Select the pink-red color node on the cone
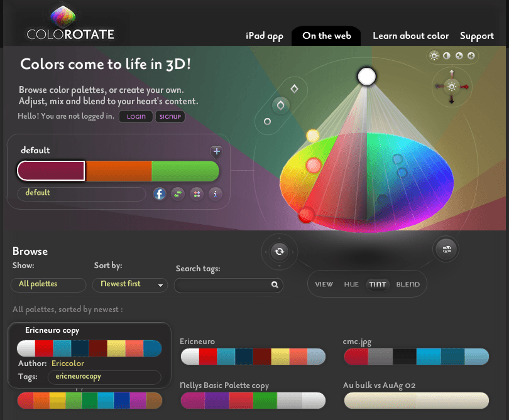Viewport: 509px width, 420px height. [314, 165]
